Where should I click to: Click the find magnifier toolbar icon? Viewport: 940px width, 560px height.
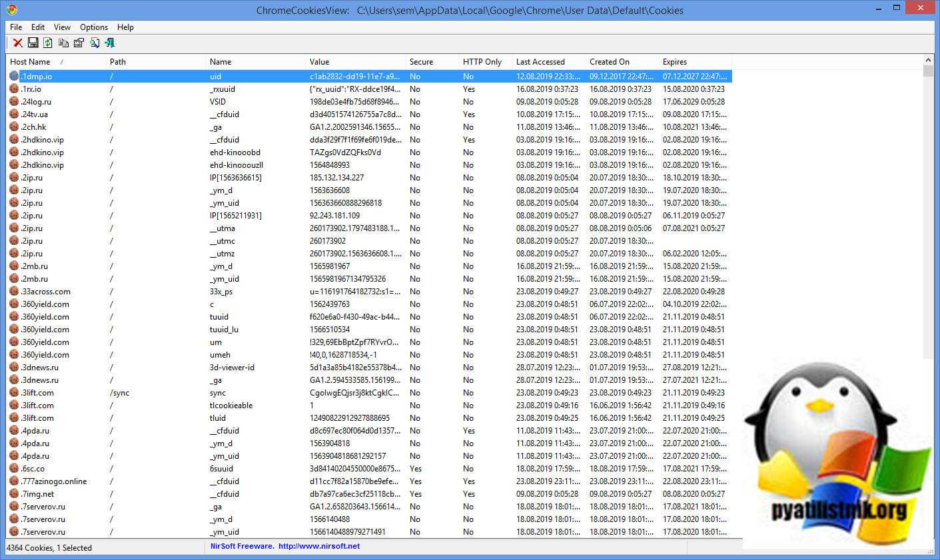pos(95,43)
